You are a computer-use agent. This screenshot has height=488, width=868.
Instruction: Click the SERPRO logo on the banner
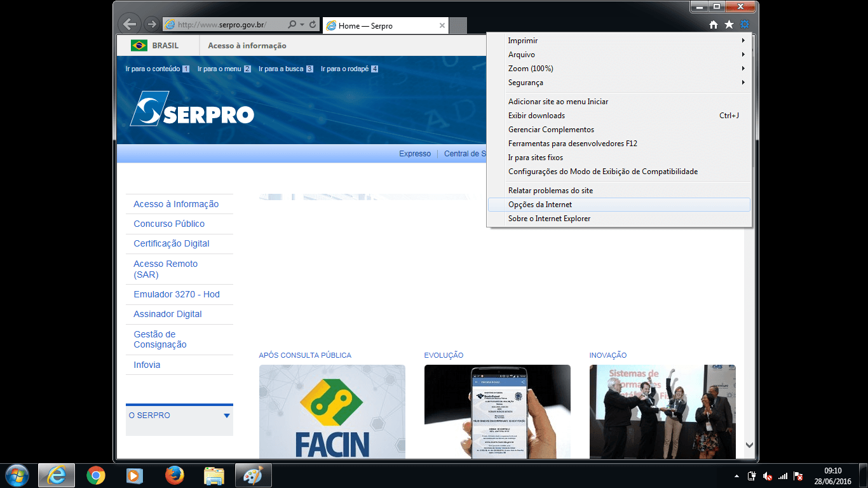coord(192,109)
